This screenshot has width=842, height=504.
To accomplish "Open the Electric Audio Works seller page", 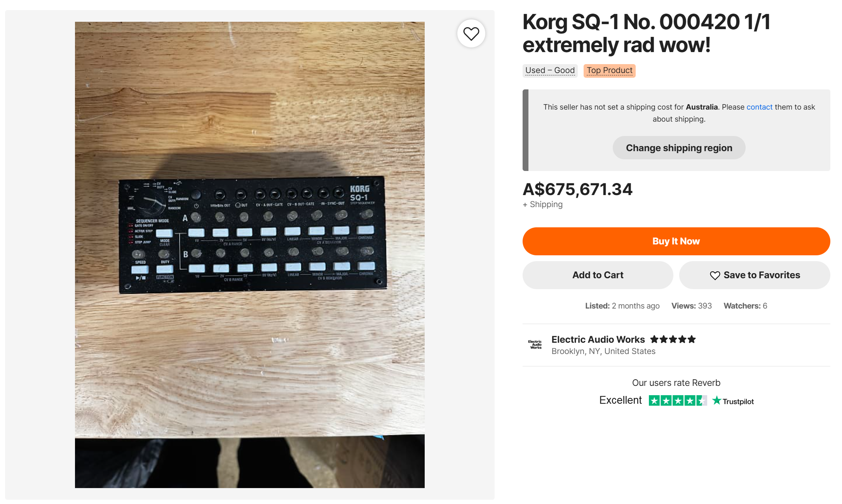I will (598, 339).
